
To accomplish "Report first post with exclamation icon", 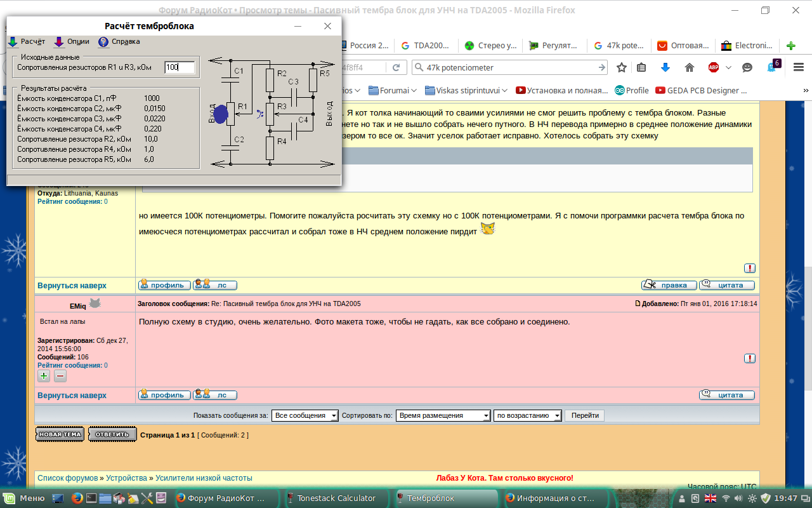I will [750, 268].
